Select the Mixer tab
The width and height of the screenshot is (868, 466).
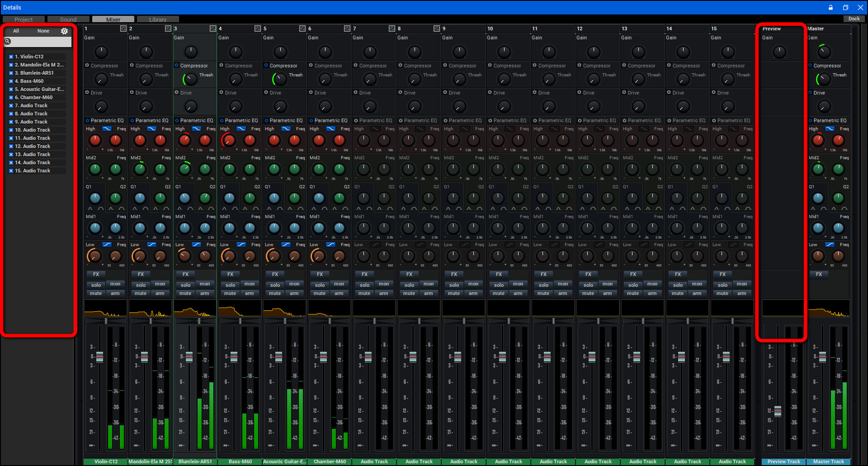click(x=113, y=19)
